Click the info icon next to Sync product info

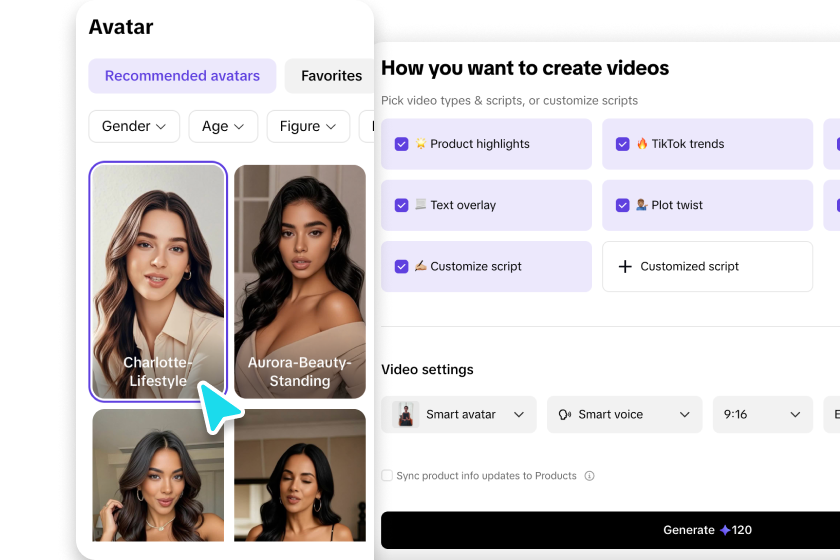click(x=589, y=476)
